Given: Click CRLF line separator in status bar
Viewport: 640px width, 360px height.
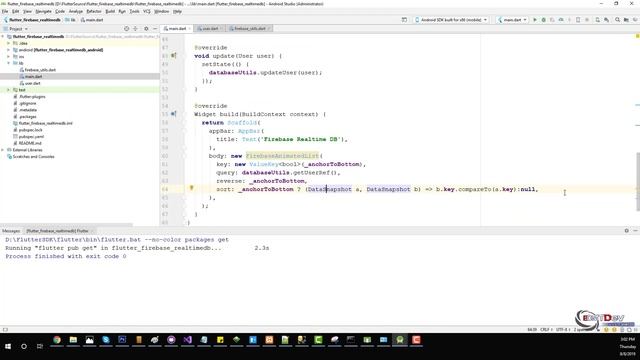Looking at the screenshot, I should coord(546,329).
